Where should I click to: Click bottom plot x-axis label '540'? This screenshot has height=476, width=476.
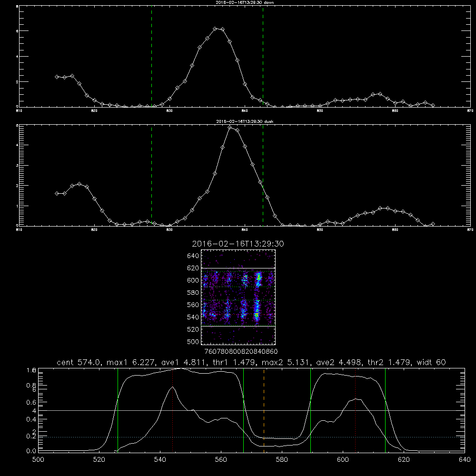coord(160,460)
